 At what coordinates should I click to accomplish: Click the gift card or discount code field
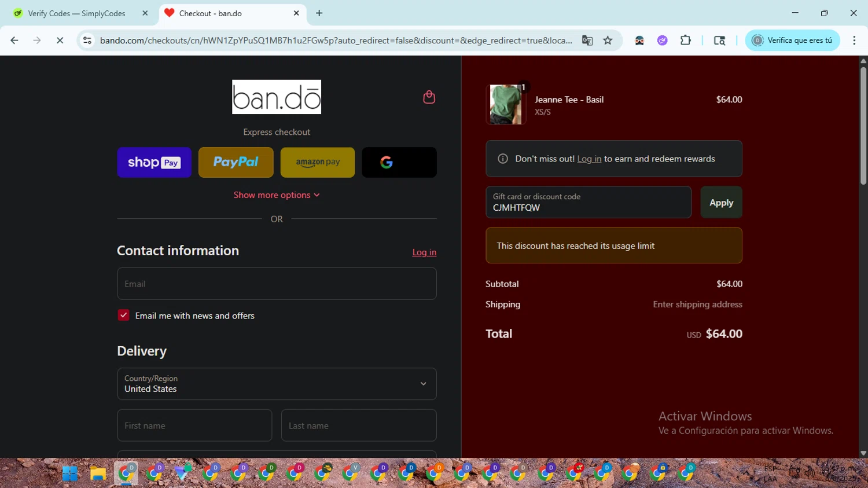point(589,202)
